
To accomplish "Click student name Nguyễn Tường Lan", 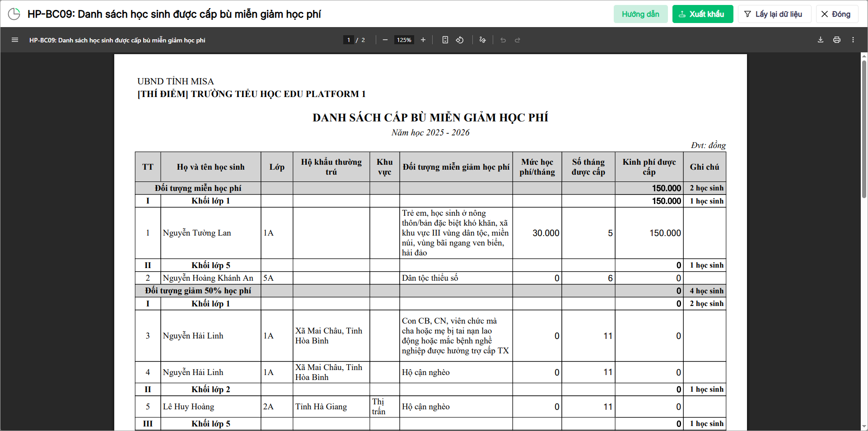I will 197,233.
